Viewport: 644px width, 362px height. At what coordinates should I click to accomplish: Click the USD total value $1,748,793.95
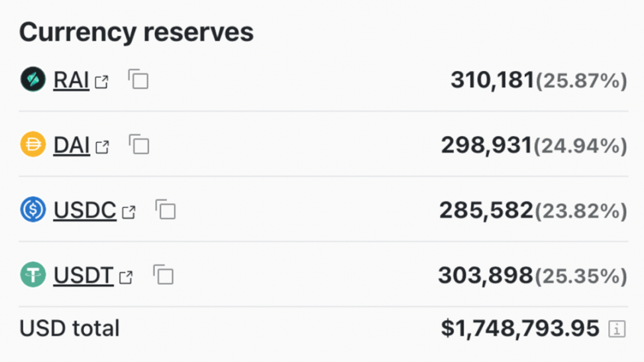point(520,328)
